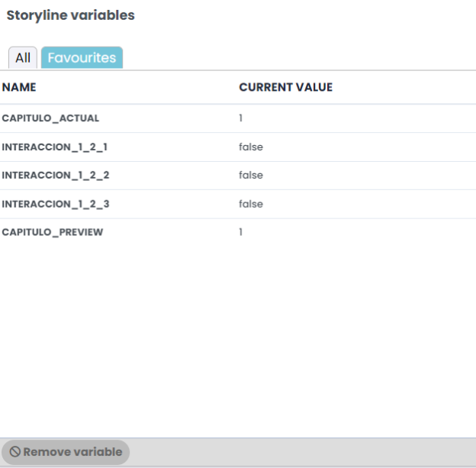This screenshot has width=476, height=468.
Task: Click the NAME column header
Action: pos(19,87)
